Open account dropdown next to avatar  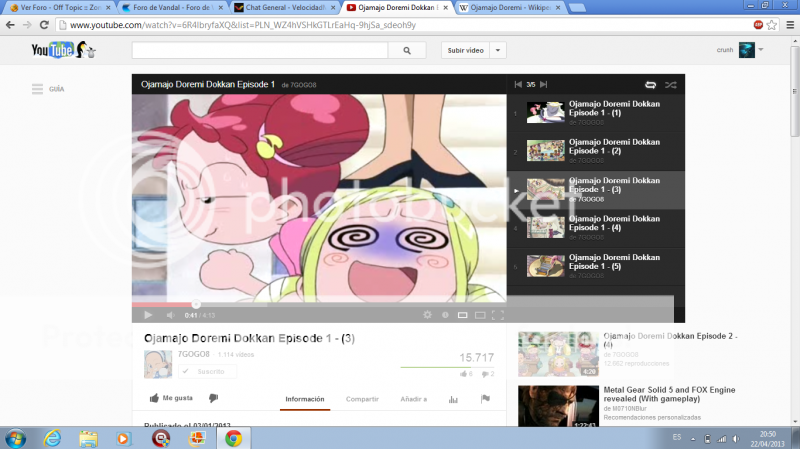[x=761, y=50]
